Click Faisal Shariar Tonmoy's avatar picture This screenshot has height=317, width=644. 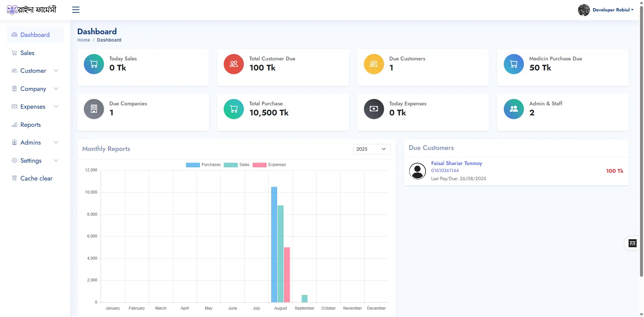coord(417,171)
